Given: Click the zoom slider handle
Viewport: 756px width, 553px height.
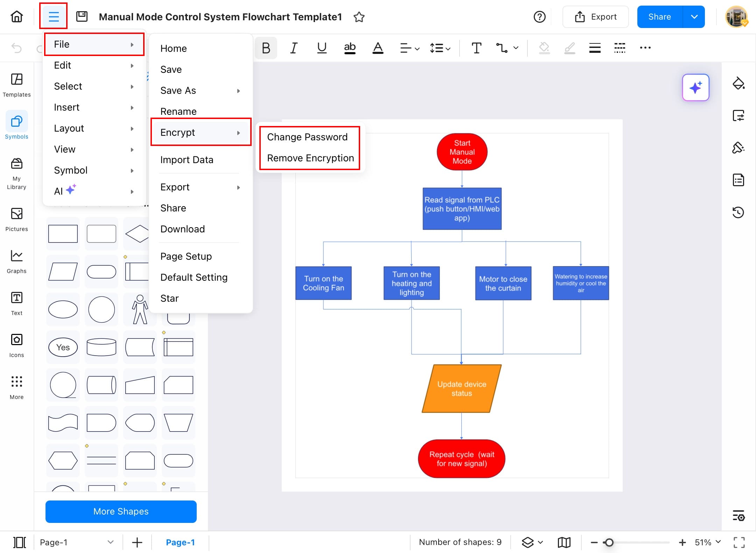Looking at the screenshot, I should (609, 542).
